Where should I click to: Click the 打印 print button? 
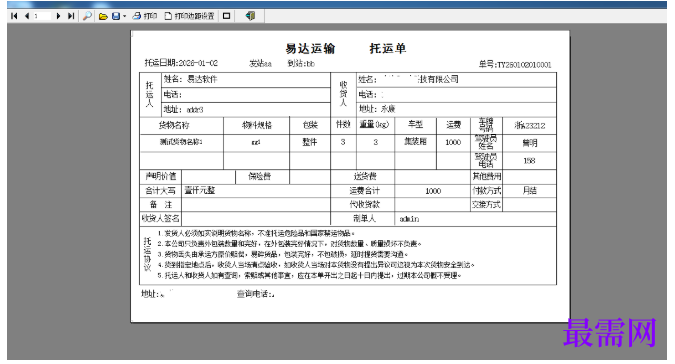click(145, 16)
